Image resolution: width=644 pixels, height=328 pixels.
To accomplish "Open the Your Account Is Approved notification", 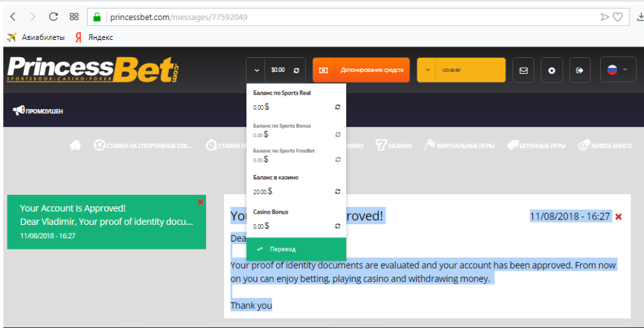I will [106, 222].
